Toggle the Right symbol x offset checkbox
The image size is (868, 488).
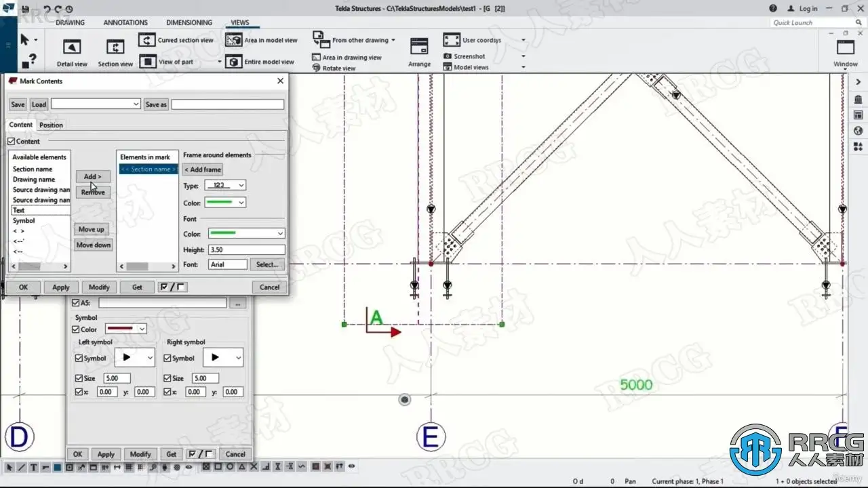(x=167, y=392)
